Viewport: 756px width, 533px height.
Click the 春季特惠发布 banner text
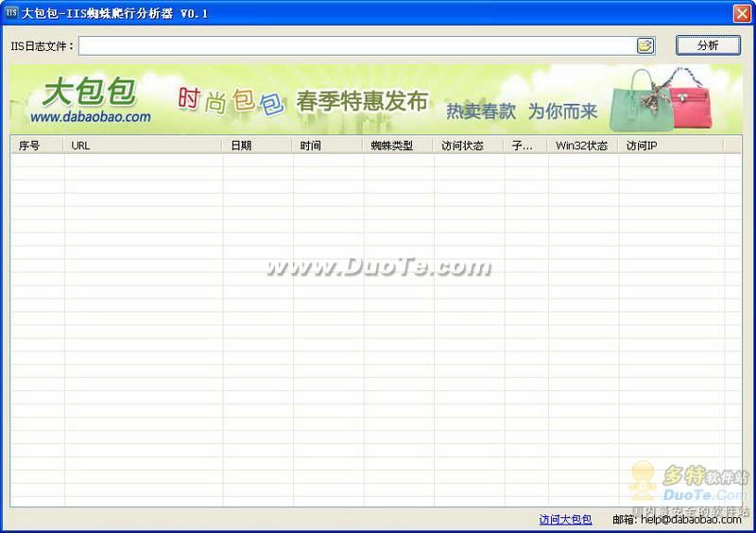362,101
